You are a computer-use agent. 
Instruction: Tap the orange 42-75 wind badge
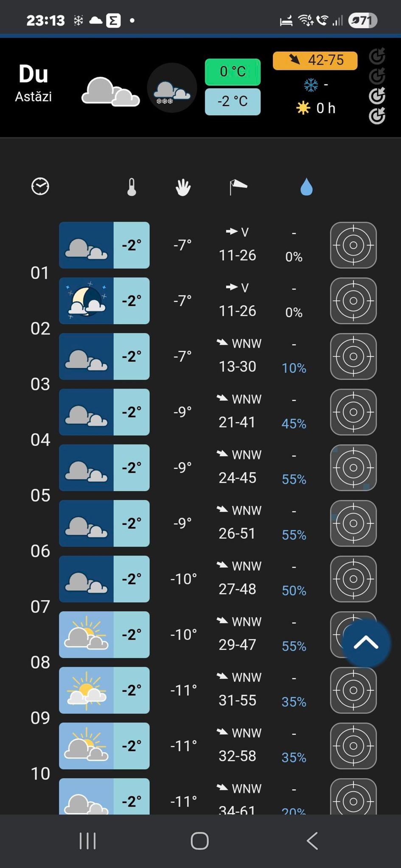[315, 60]
